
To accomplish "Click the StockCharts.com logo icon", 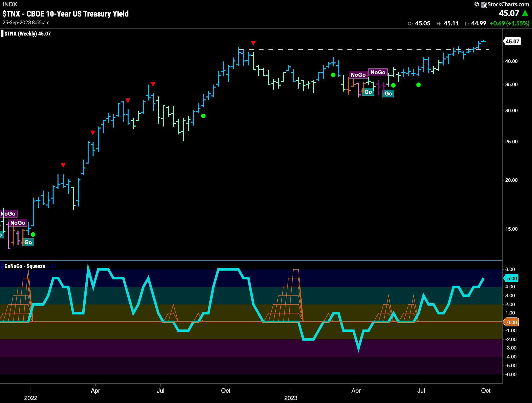I will click(483, 4).
